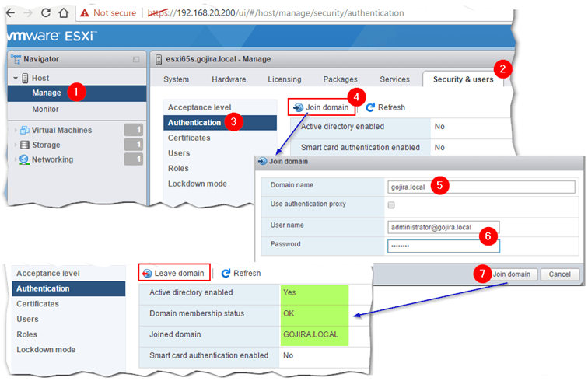The height and width of the screenshot is (381, 588).
Task: Click the Domain membership status OK value
Action: pyautogui.click(x=289, y=313)
